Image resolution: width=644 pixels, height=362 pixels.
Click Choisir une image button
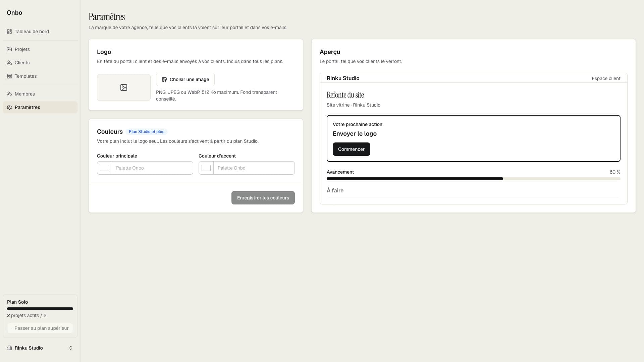[185, 79]
